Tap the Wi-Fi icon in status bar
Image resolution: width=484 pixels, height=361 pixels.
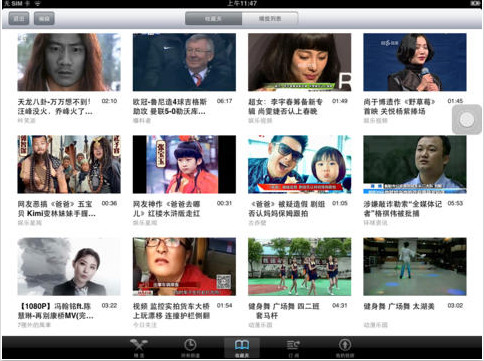[38, 3]
